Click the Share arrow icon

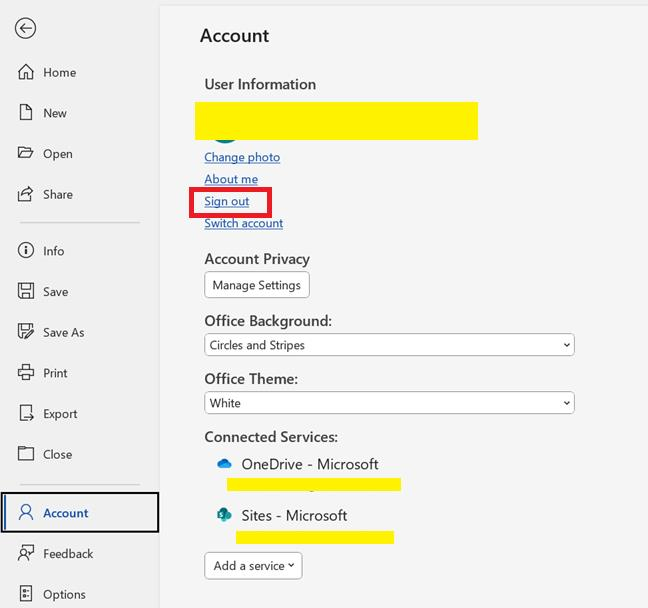click(x=25, y=194)
